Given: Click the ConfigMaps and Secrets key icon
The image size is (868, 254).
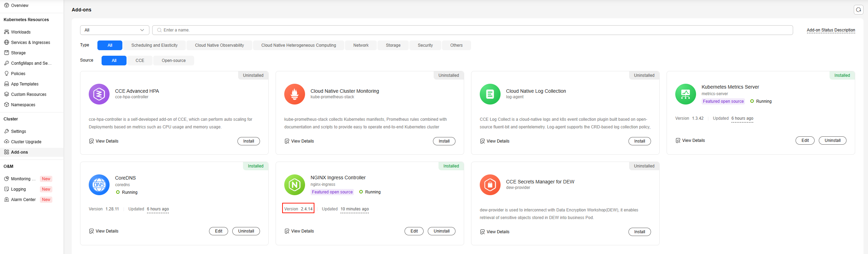Looking at the screenshot, I should [x=6, y=63].
